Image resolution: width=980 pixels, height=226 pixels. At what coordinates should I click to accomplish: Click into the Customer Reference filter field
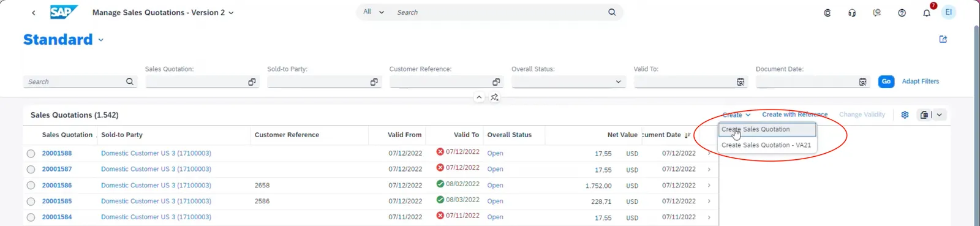click(440, 82)
